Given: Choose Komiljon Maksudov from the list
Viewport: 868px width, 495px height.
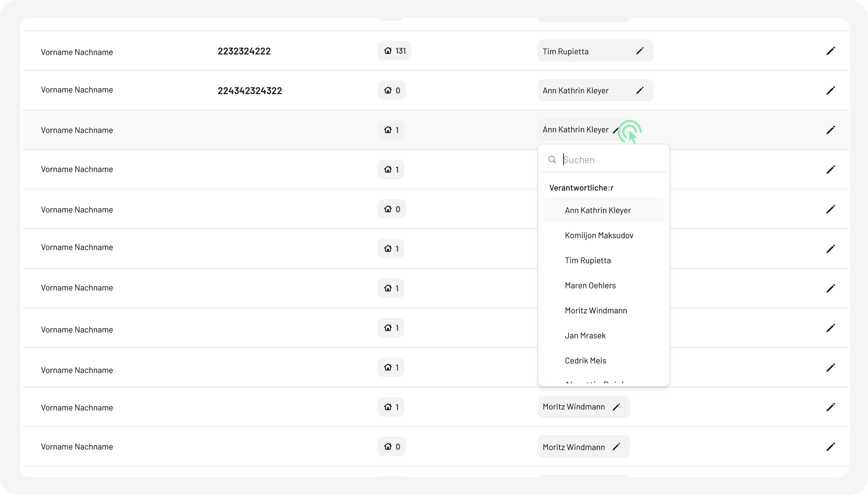Looking at the screenshot, I should tap(599, 236).
